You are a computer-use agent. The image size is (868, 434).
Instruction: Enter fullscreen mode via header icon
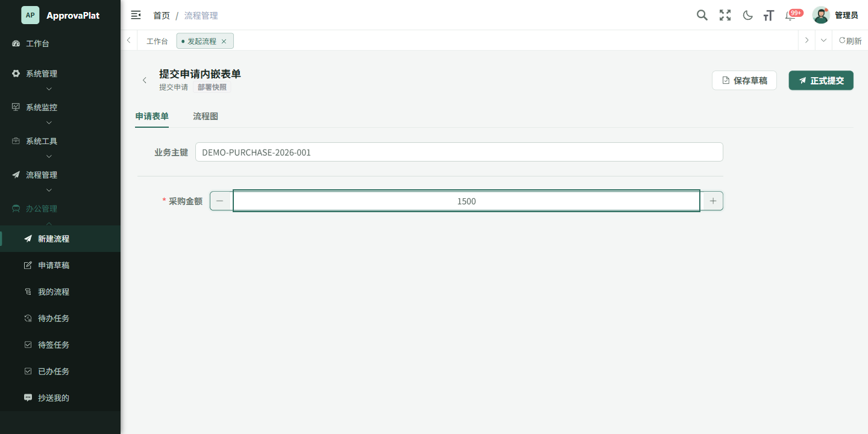tap(725, 15)
